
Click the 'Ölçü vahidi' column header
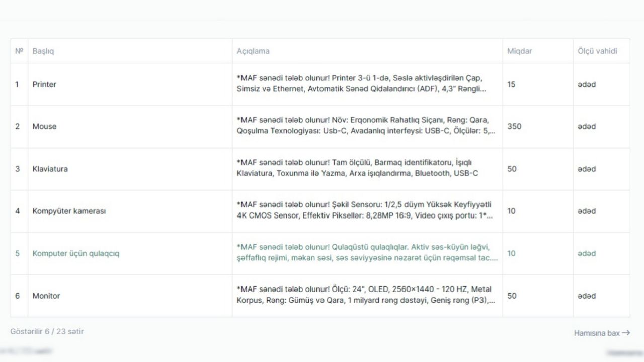coord(597,51)
